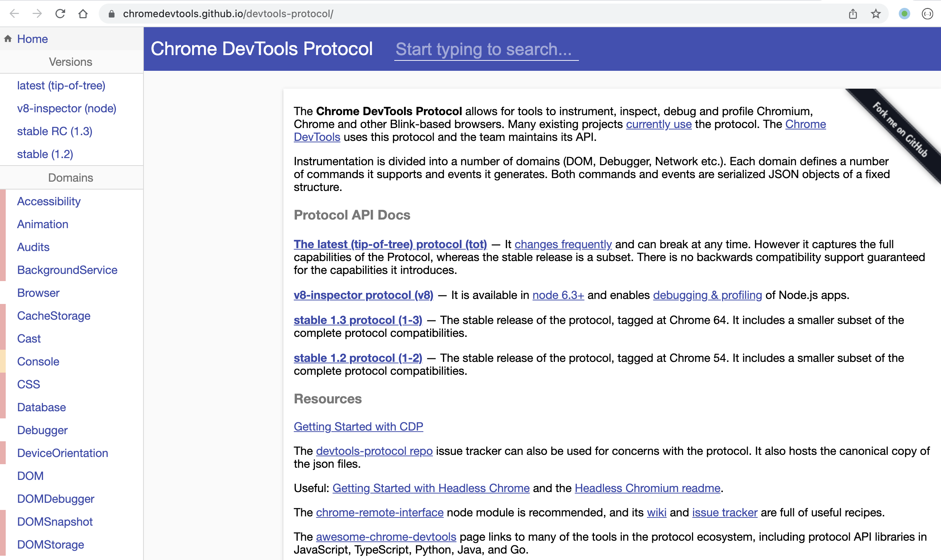The width and height of the screenshot is (941, 560).
Task: Open the green circle extension icon
Action: tap(905, 14)
